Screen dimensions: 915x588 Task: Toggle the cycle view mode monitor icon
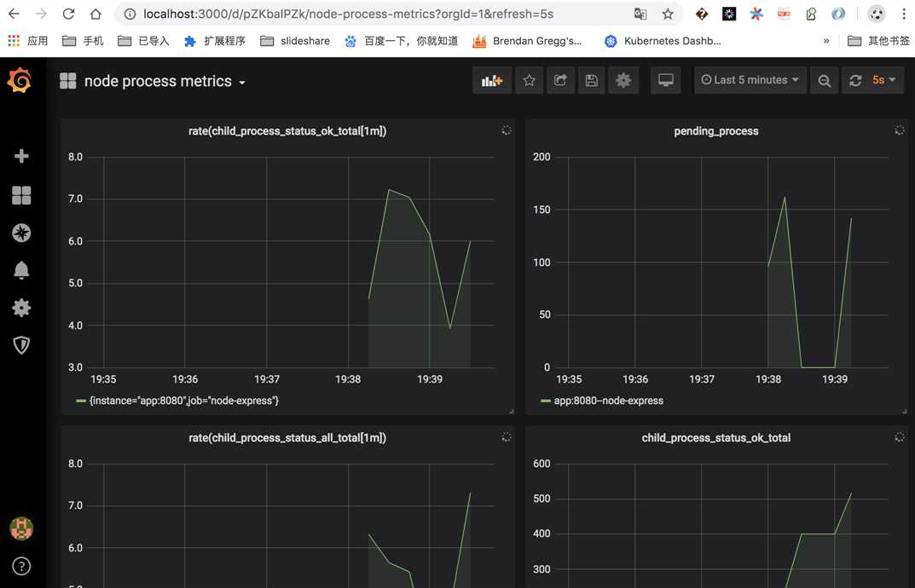point(666,80)
